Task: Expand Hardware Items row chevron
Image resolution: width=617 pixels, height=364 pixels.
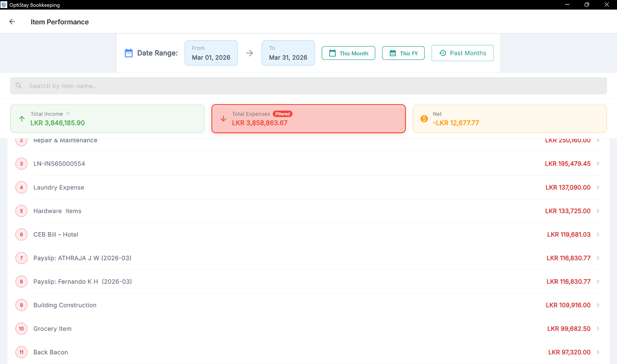Action: (598, 211)
